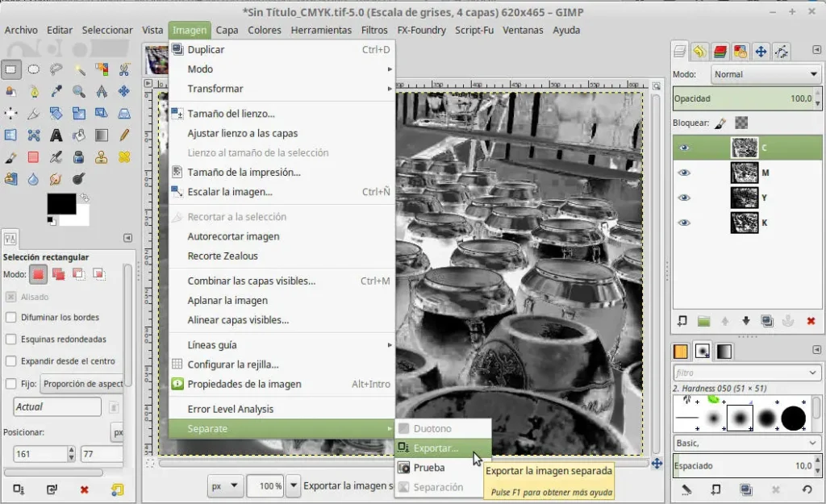Viewport: 826px width, 504px height.
Task: Click the Espaciado brush slider
Action: click(743, 466)
